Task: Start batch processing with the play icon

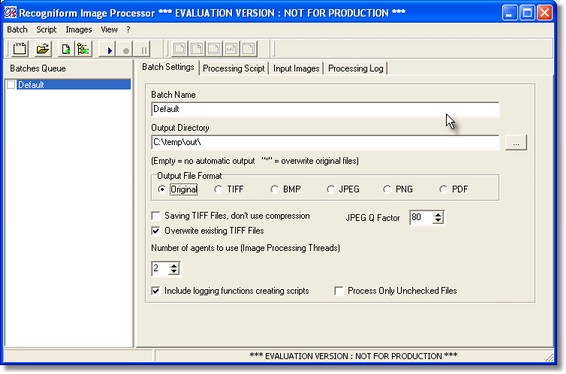Action: point(109,50)
